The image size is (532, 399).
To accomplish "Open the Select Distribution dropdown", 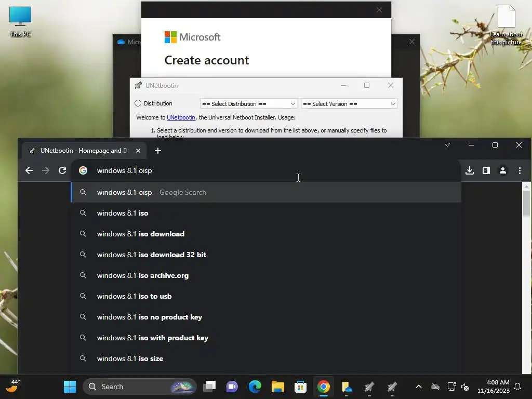I will [x=248, y=104].
